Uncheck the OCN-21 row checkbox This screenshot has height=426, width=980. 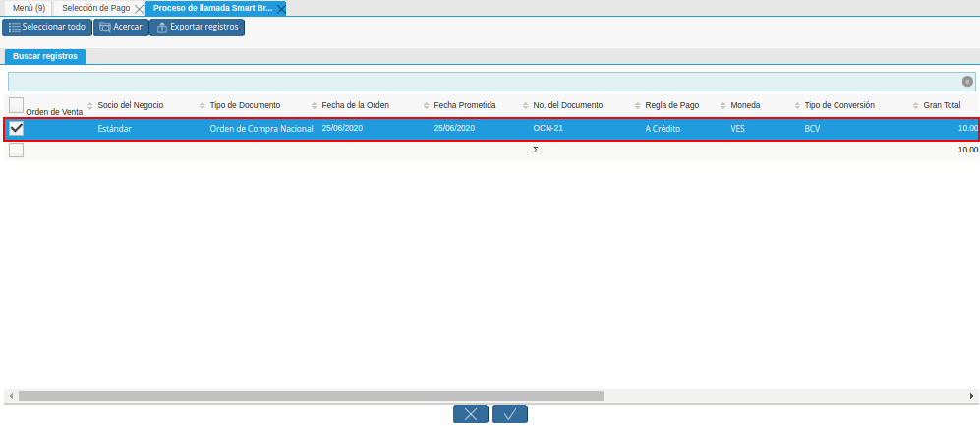[17, 128]
